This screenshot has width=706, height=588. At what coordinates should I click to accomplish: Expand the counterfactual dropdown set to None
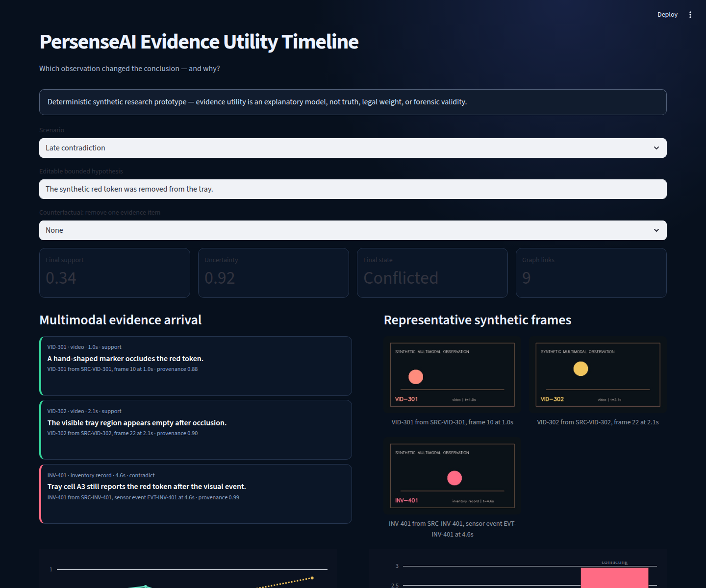353,230
